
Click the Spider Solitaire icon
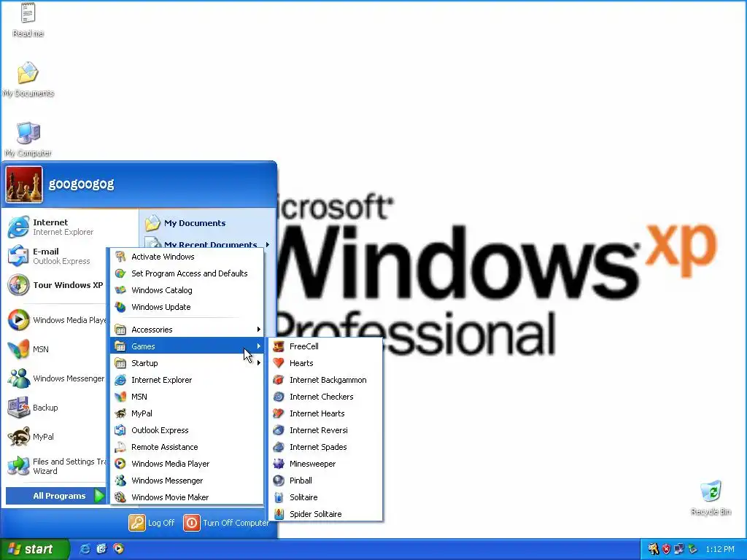pos(279,514)
